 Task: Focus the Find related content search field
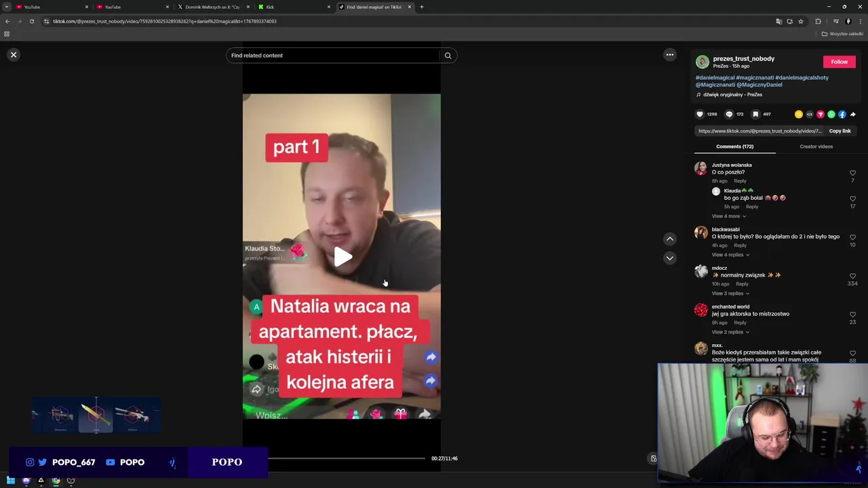point(332,56)
